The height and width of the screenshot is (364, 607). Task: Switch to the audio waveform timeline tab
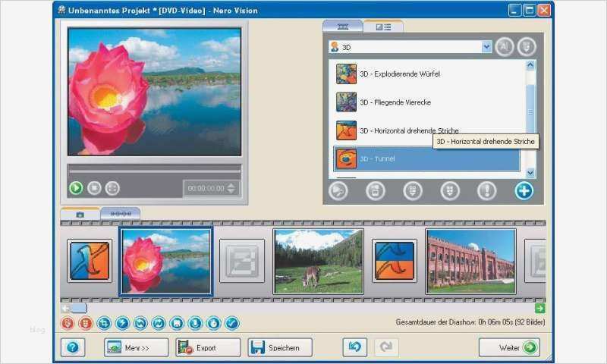click(x=121, y=214)
